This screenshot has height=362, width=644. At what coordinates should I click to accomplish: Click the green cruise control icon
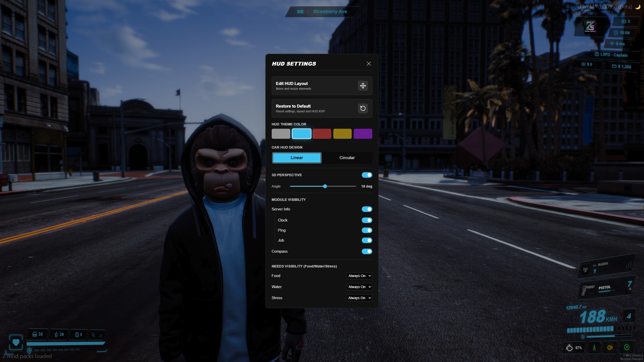pos(627,347)
